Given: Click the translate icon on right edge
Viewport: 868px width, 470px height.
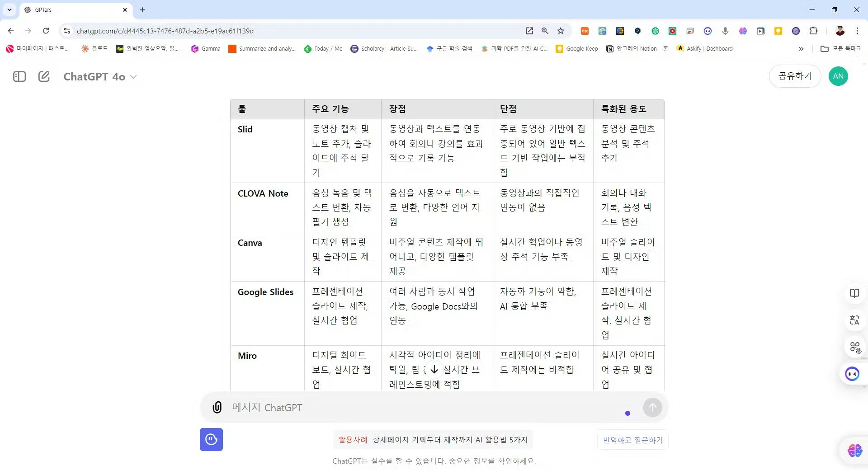Looking at the screenshot, I should (x=854, y=320).
